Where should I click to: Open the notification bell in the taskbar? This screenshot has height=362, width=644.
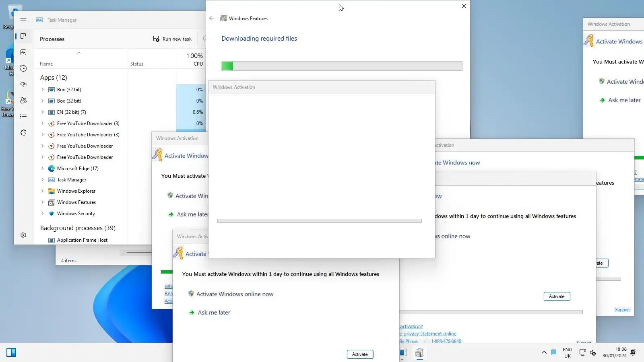click(x=633, y=352)
